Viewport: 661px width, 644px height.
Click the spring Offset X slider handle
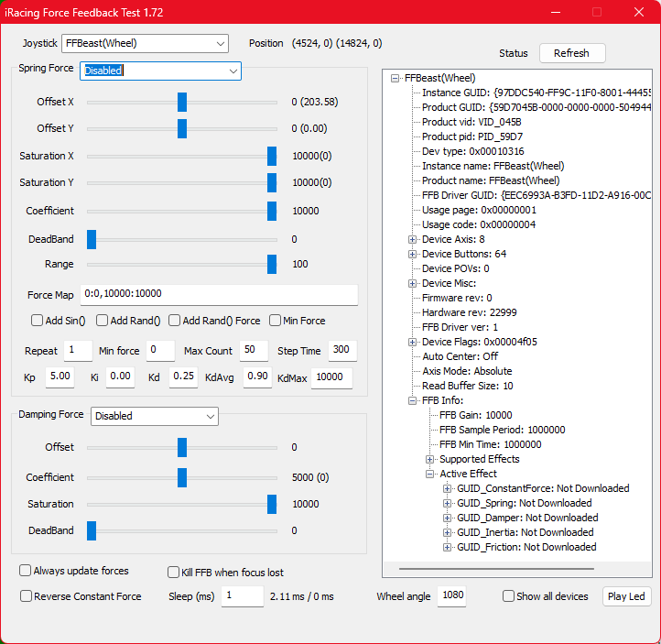[x=182, y=102]
